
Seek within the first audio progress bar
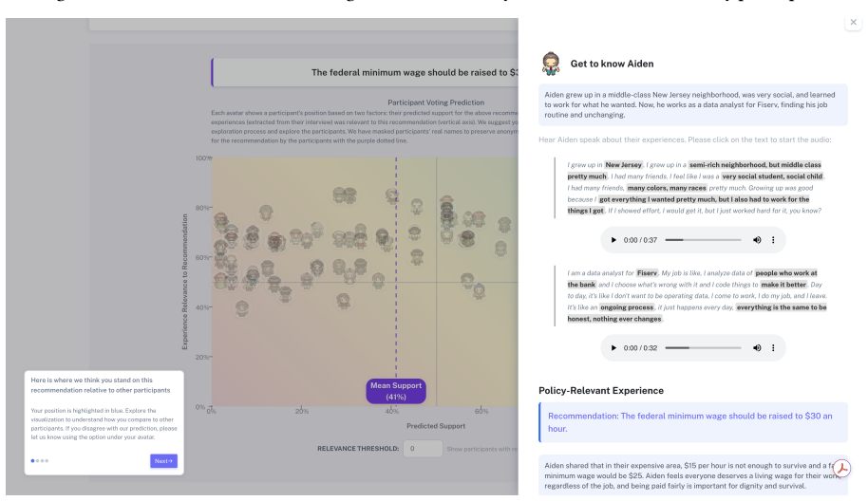(703, 240)
